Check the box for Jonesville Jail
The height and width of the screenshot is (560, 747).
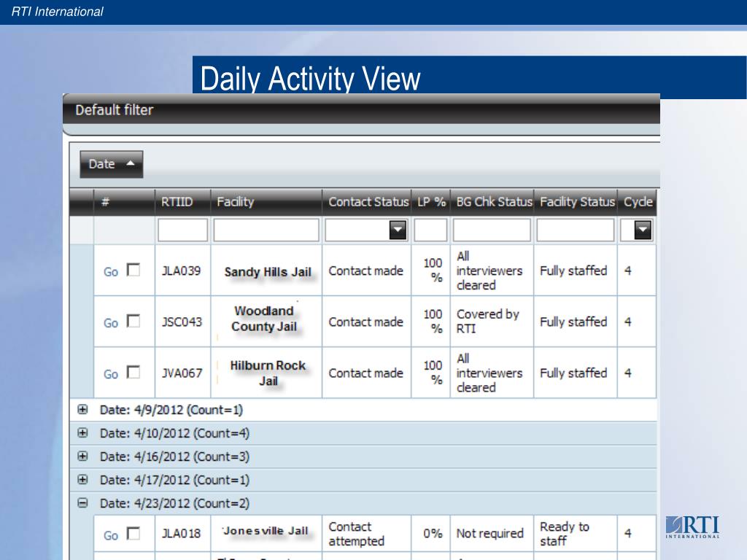(x=133, y=533)
